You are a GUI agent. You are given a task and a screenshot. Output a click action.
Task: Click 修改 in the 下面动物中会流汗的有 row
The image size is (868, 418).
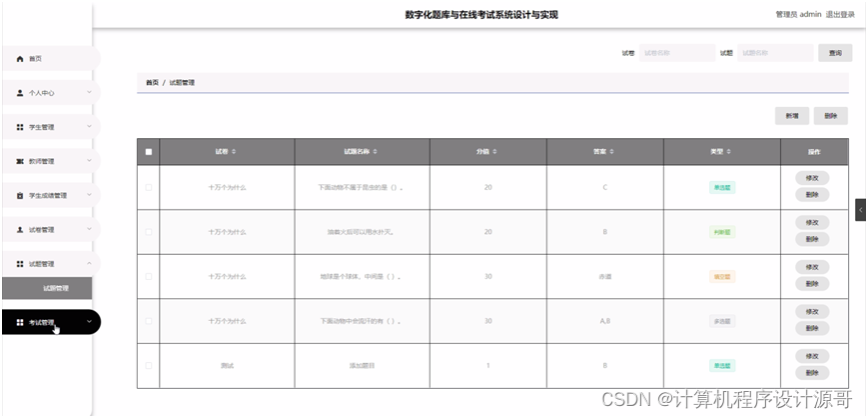[x=812, y=312]
